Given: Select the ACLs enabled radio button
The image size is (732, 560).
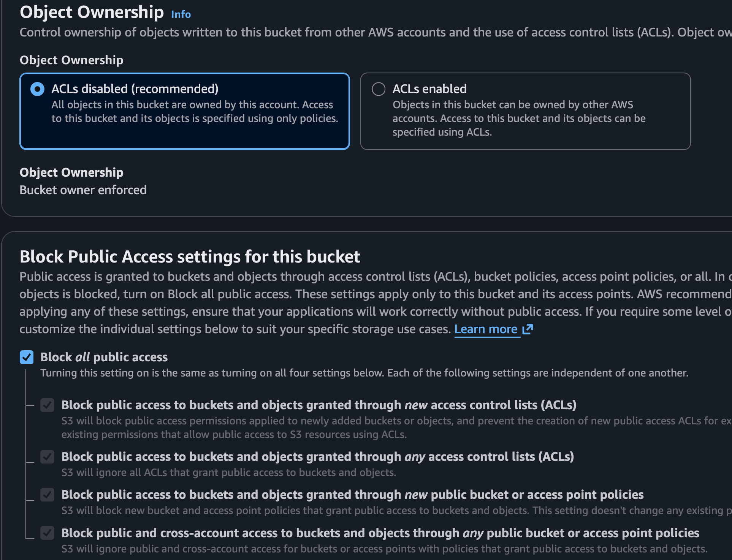Looking at the screenshot, I should coord(379,89).
